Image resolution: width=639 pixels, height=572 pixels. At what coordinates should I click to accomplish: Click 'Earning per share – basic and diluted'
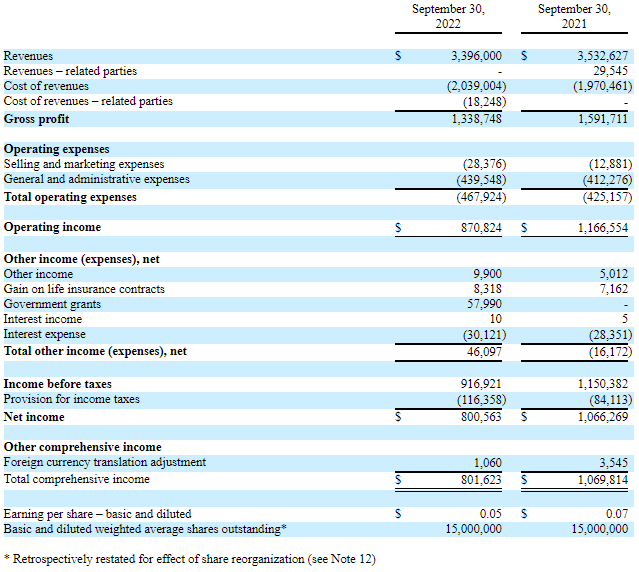(x=97, y=514)
